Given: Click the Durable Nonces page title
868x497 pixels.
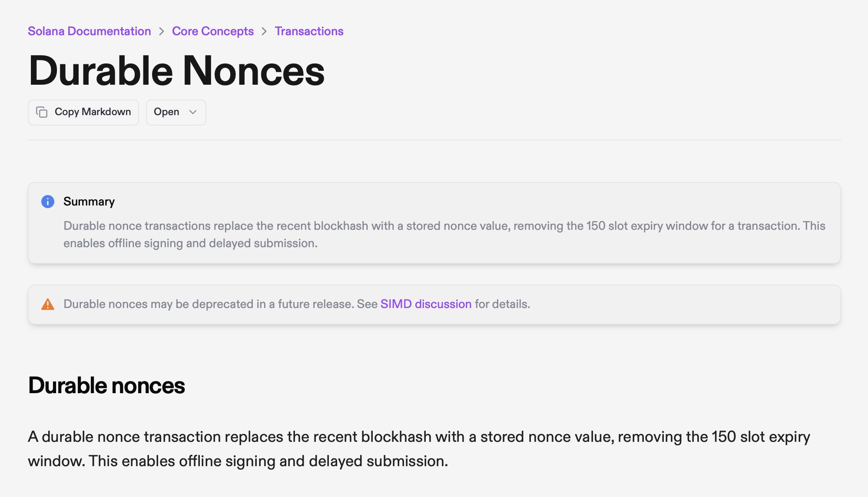Looking at the screenshot, I should 176,71.
